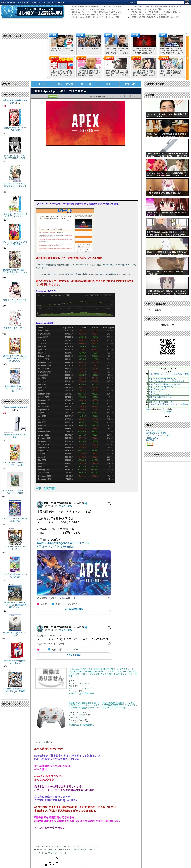Click 以下、全文を読む link
Image resolution: width=191 pixels, height=868 pixels.
tap(46, 488)
